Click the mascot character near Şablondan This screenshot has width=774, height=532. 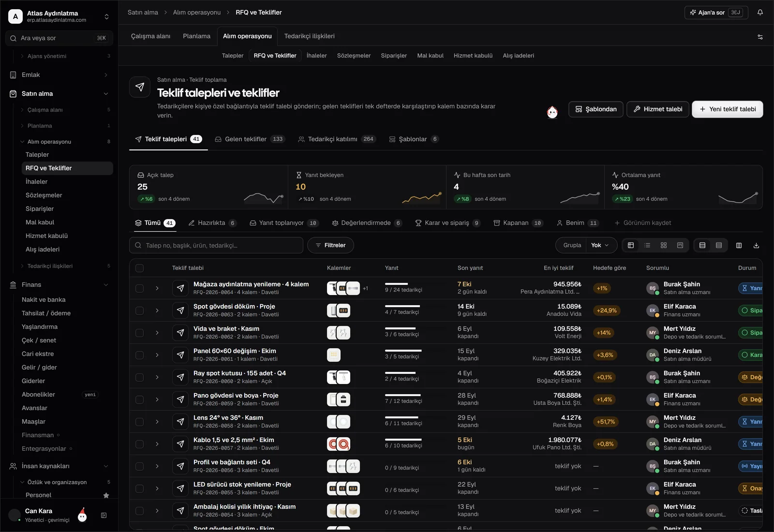(x=552, y=112)
